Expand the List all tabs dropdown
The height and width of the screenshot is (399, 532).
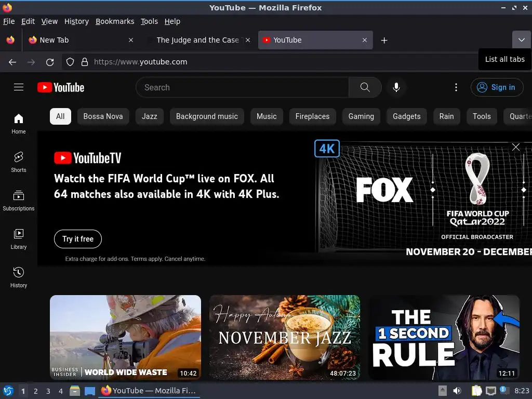point(522,40)
